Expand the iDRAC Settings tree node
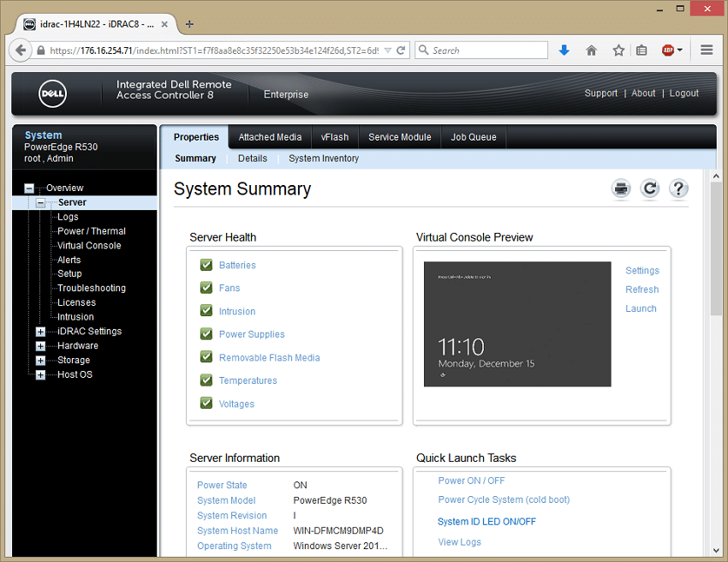This screenshot has height=562, width=728. coord(41,332)
